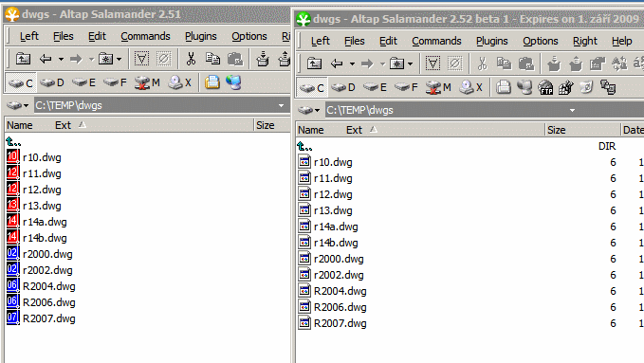Open FTP client icon in 2.52 beta drive bar
Screen dimensions: 644x363
coord(546,87)
